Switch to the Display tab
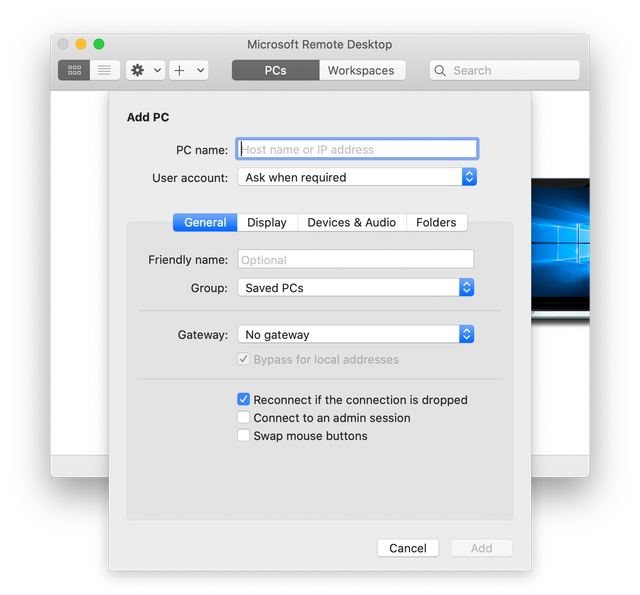The width and height of the screenshot is (640, 595). pos(267,222)
